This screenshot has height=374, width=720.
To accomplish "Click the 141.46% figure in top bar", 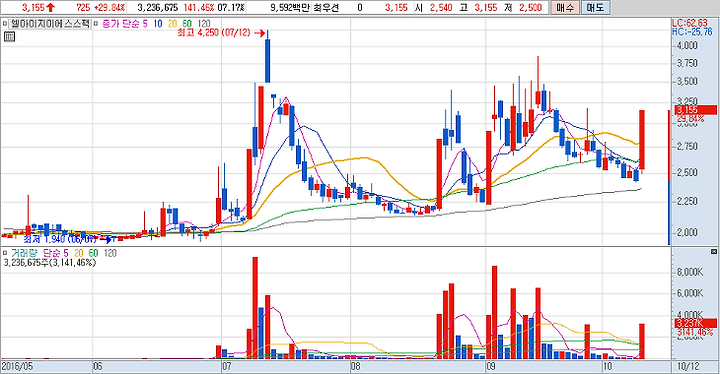I will coord(198,7).
